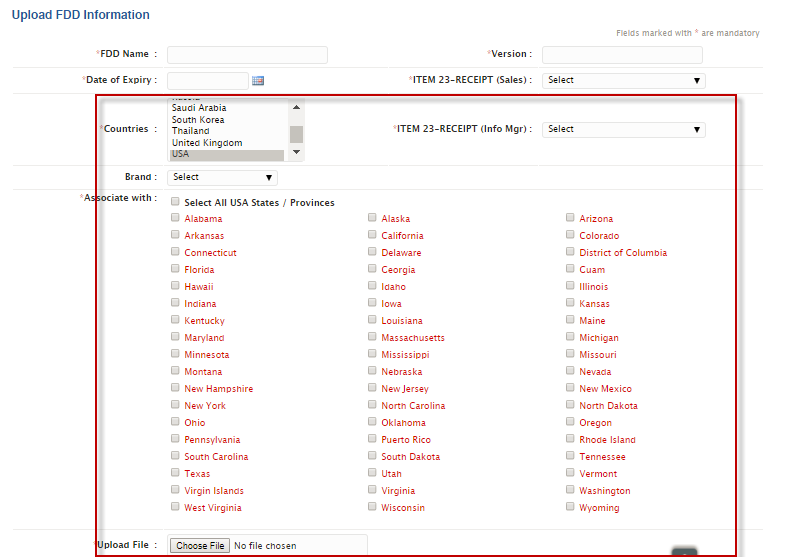Choose Thailand from the Countries list
The height and width of the screenshot is (557, 795).
(x=191, y=131)
